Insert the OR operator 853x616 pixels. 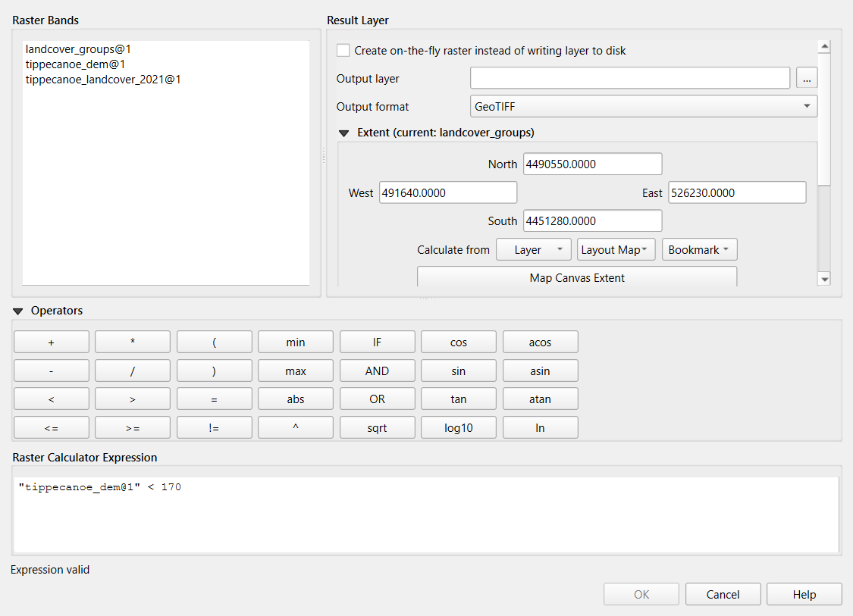click(377, 399)
